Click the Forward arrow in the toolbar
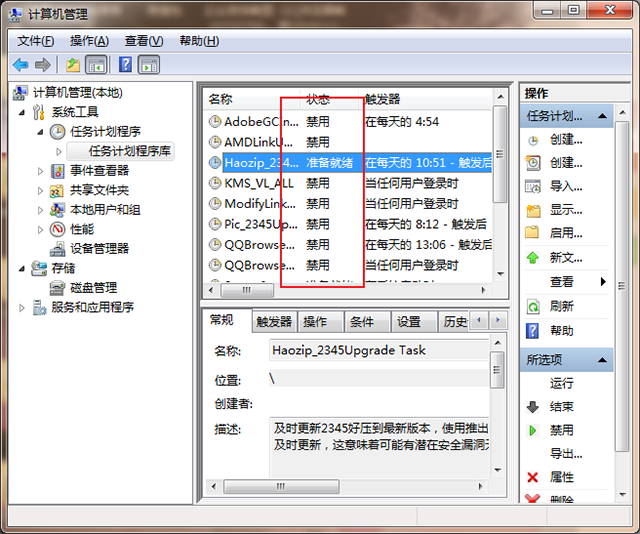Image resolution: width=640 pixels, height=534 pixels. [43, 65]
